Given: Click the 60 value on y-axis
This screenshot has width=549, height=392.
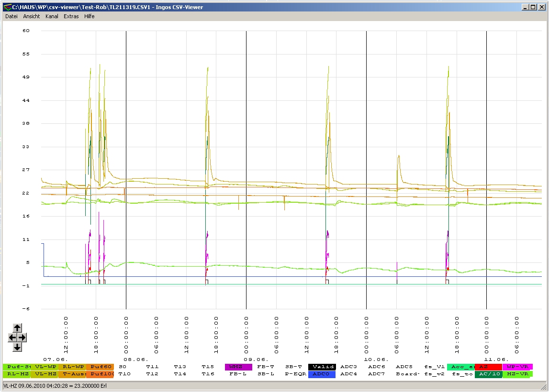Looking at the screenshot, I should (x=26, y=31).
